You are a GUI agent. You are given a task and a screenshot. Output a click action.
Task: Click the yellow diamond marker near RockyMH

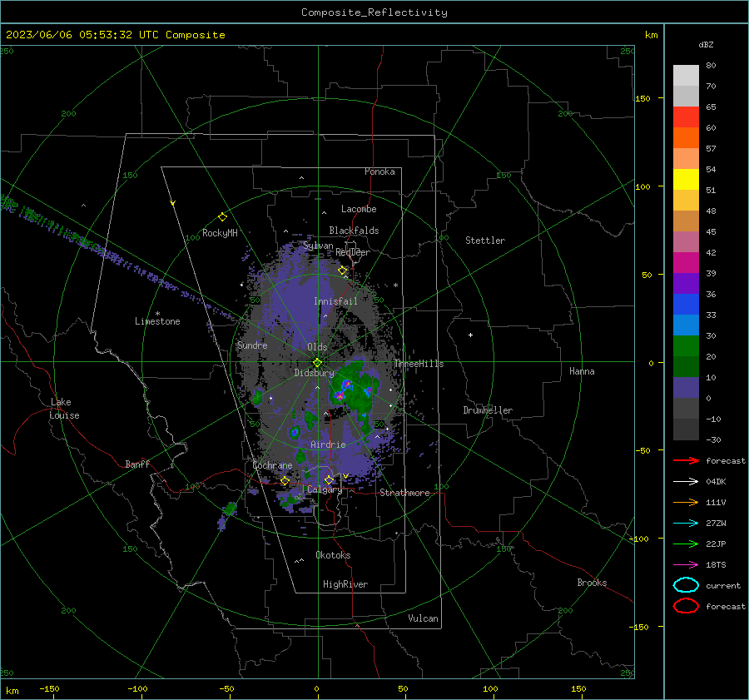pyautogui.click(x=222, y=217)
